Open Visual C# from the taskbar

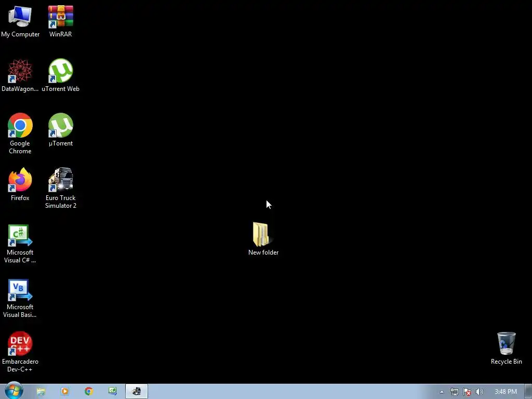point(113,392)
